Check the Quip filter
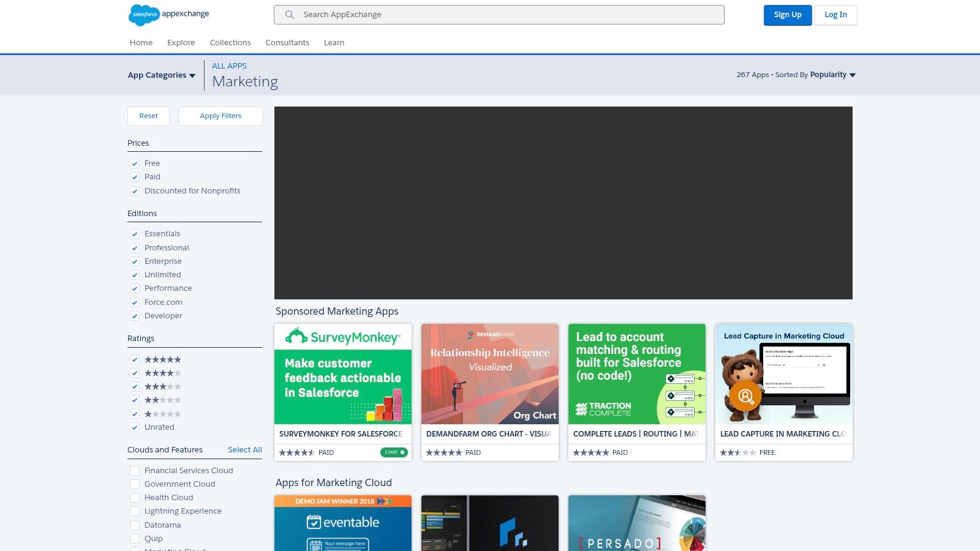The image size is (980, 551). coord(135,539)
